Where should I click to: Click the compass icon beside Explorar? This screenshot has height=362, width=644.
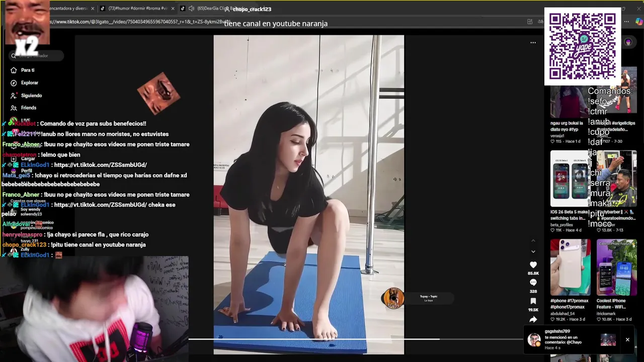click(x=14, y=82)
